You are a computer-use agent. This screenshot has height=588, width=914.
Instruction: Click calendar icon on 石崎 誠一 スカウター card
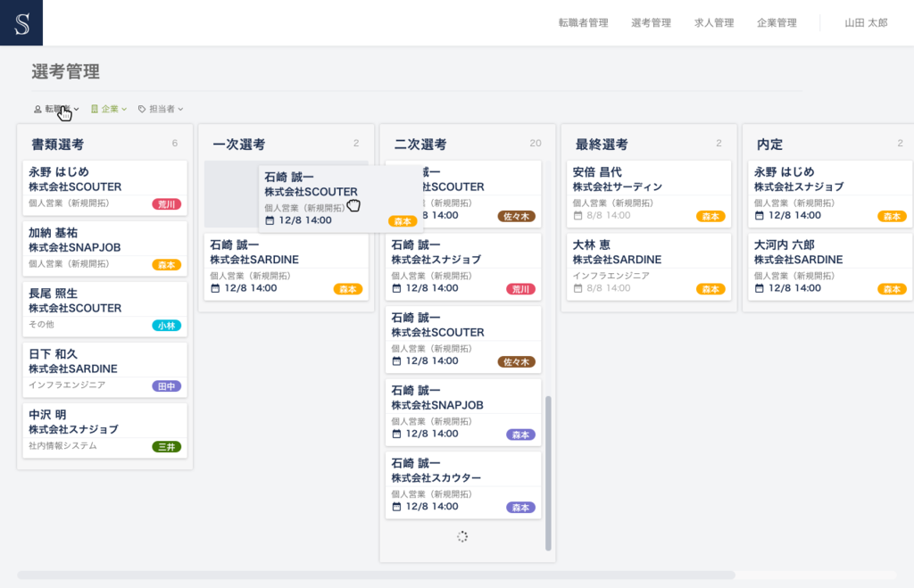tap(396, 507)
